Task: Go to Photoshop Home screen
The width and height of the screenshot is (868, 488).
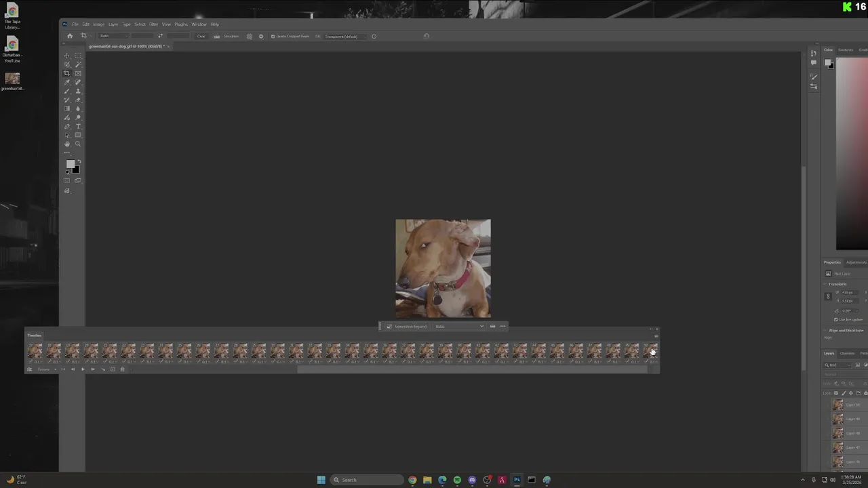Action: point(70,36)
